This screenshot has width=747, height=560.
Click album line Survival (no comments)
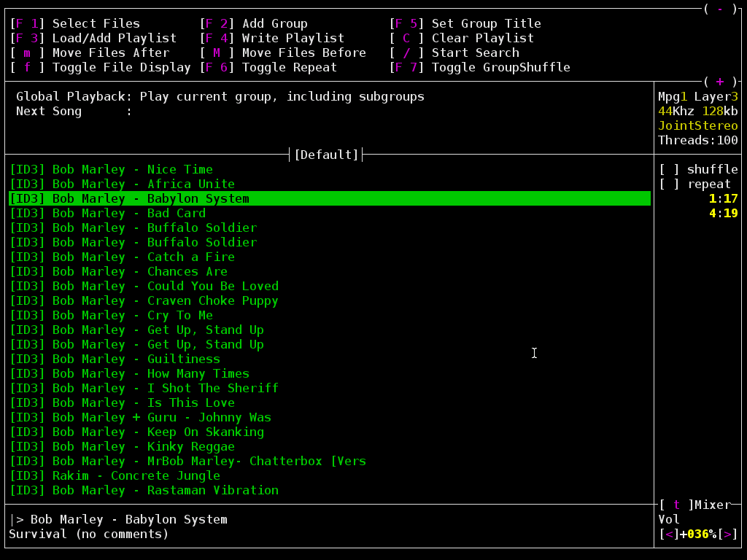[88, 534]
